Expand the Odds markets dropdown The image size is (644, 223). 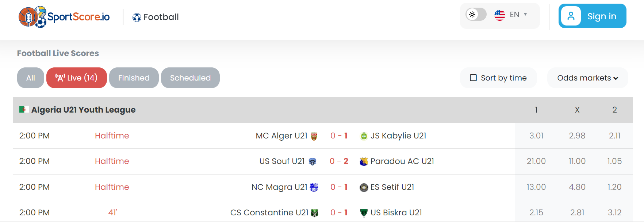pyautogui.click(x=587, y=78)
